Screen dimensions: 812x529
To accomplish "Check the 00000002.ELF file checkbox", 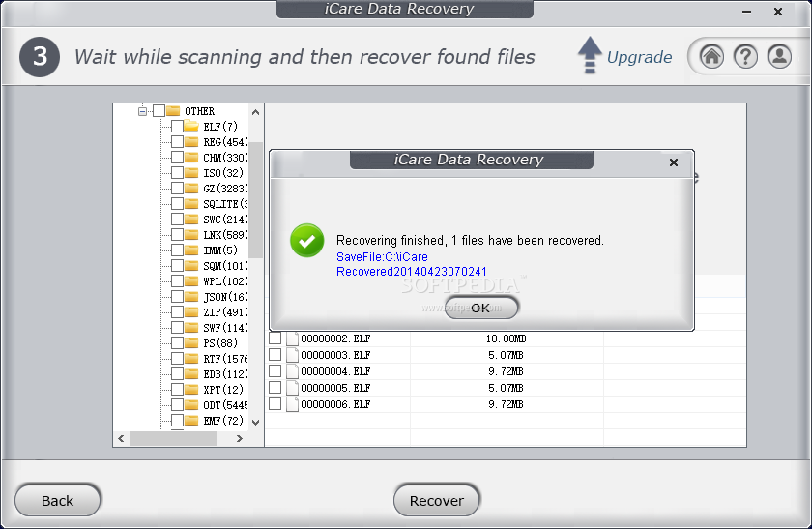I will pos(275,338).
